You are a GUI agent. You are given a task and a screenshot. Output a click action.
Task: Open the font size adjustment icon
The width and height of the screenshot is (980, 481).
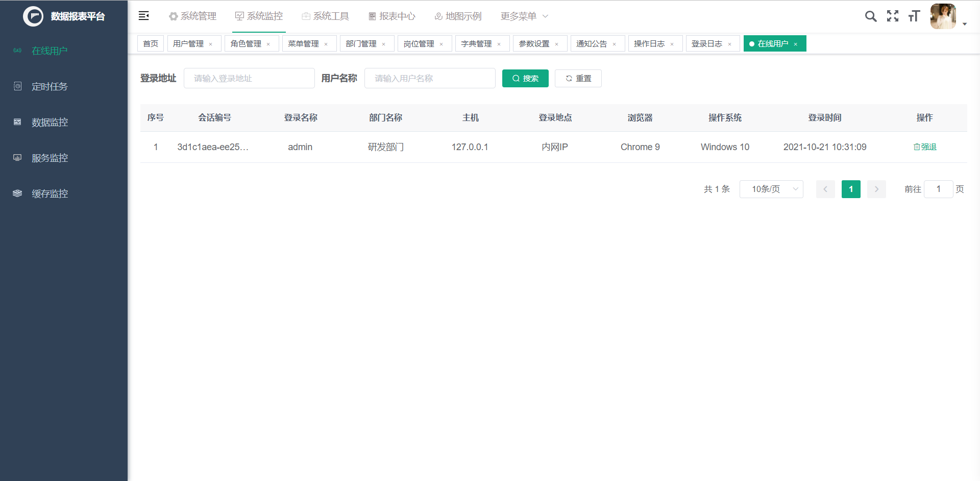click(x=914, y=16)
